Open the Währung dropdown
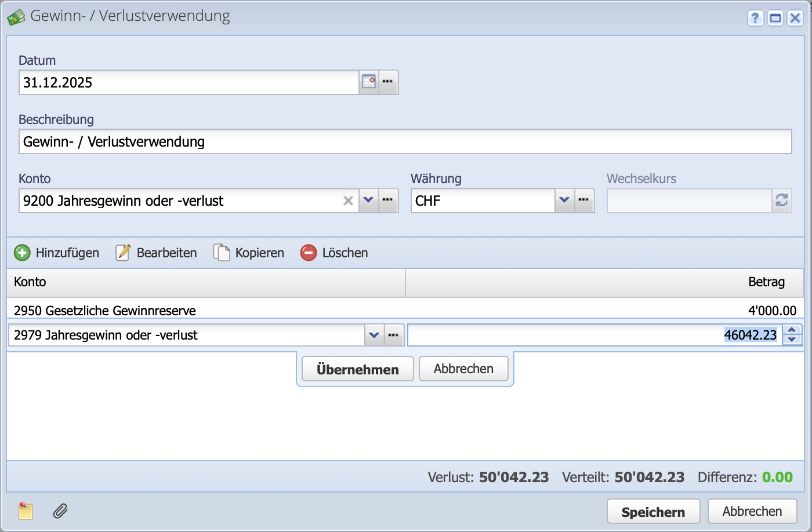Screen dimensions: 812x532 [x=564, y=201]
